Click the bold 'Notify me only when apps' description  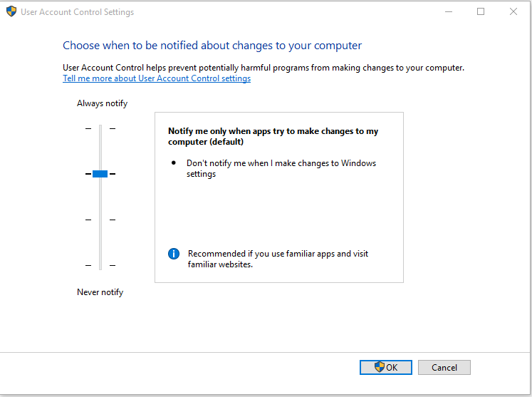pos(273,136)
